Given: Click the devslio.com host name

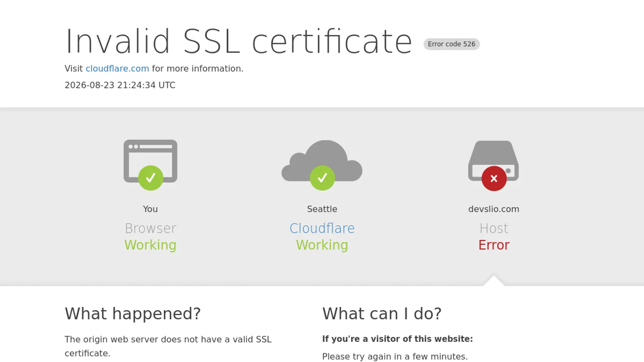Looking at the screenshot, I should click(493, 209).
